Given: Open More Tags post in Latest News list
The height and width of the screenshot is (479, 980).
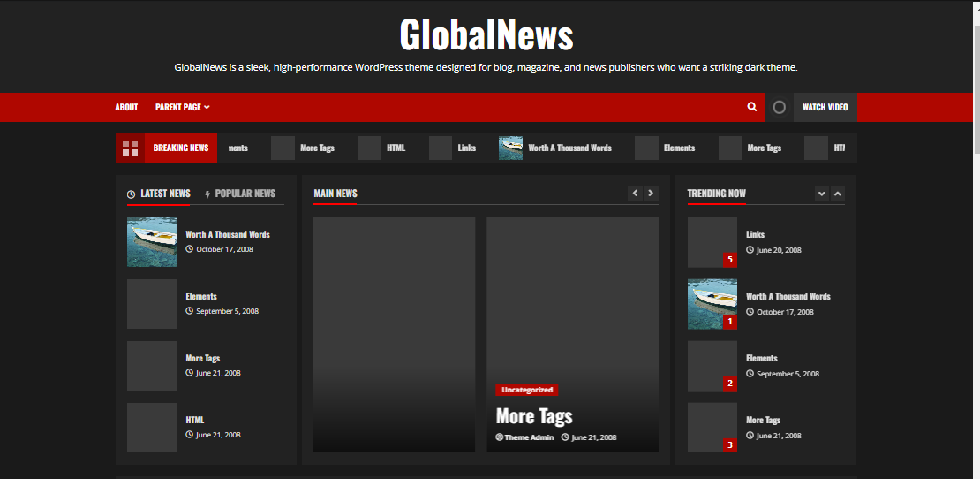Looking at the screenshot, I should click(203, 358).
